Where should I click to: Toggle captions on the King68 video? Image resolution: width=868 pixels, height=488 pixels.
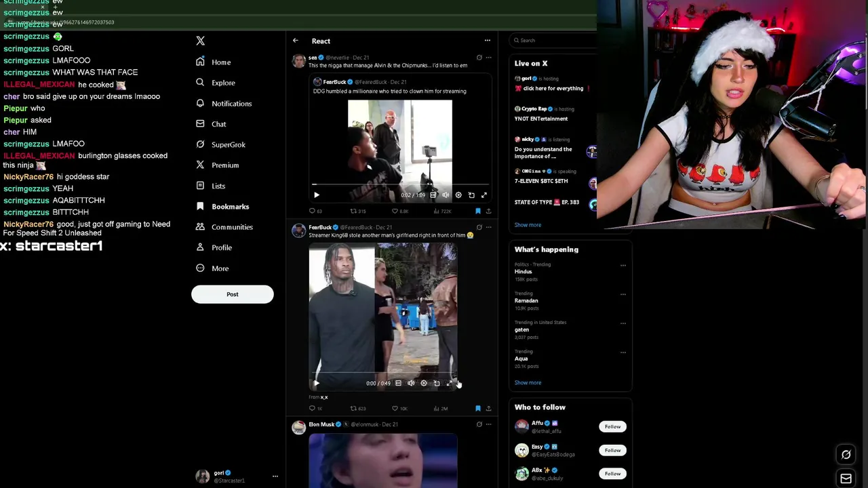398,384
